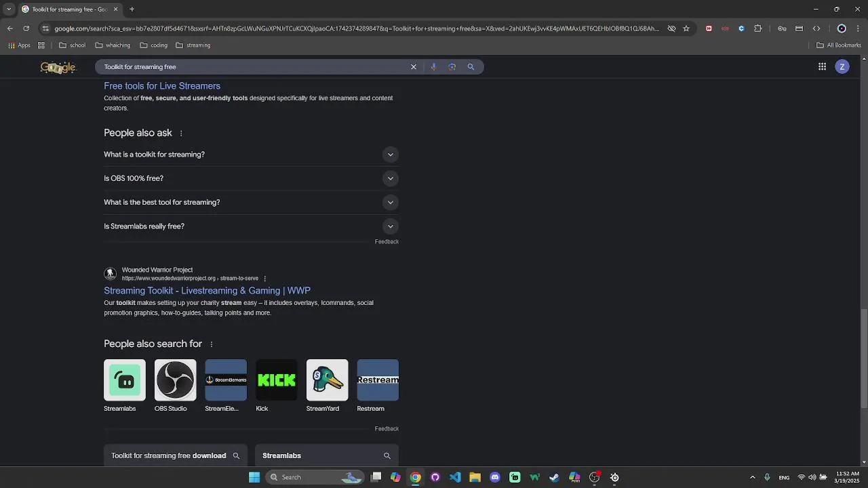View site information icon in address bar
This screenshot has width=868, height=488.
click(45, 28)
